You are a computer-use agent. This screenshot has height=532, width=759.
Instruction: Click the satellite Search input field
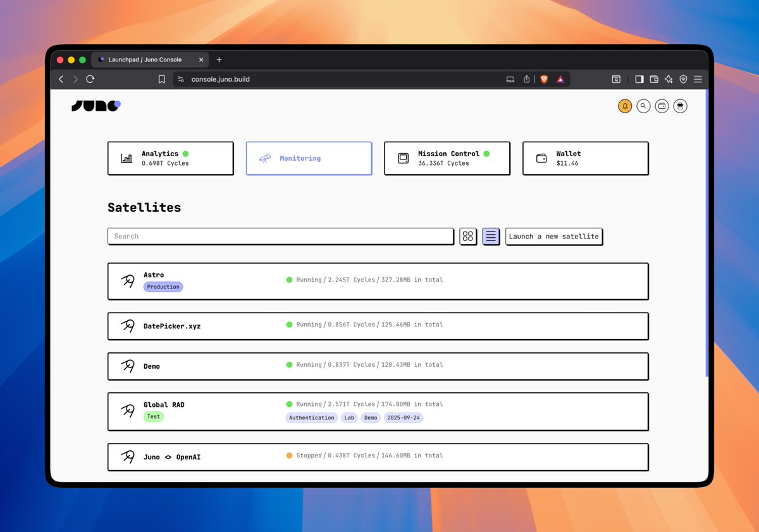coord(280,236)
